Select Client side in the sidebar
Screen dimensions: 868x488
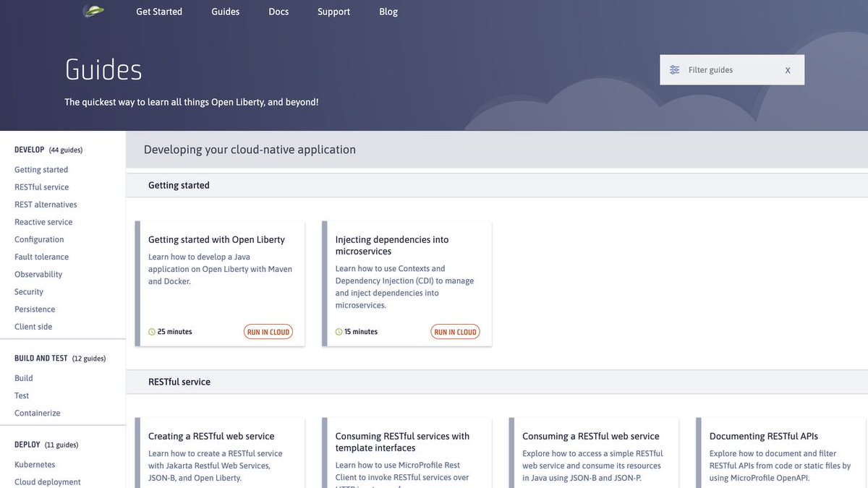tap(33, 326)
